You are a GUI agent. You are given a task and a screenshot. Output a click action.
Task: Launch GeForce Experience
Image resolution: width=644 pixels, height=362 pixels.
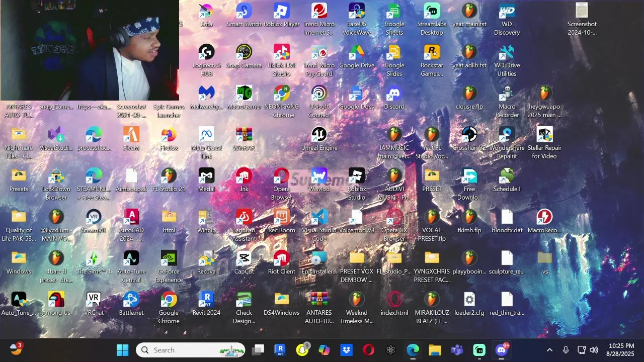169,266
